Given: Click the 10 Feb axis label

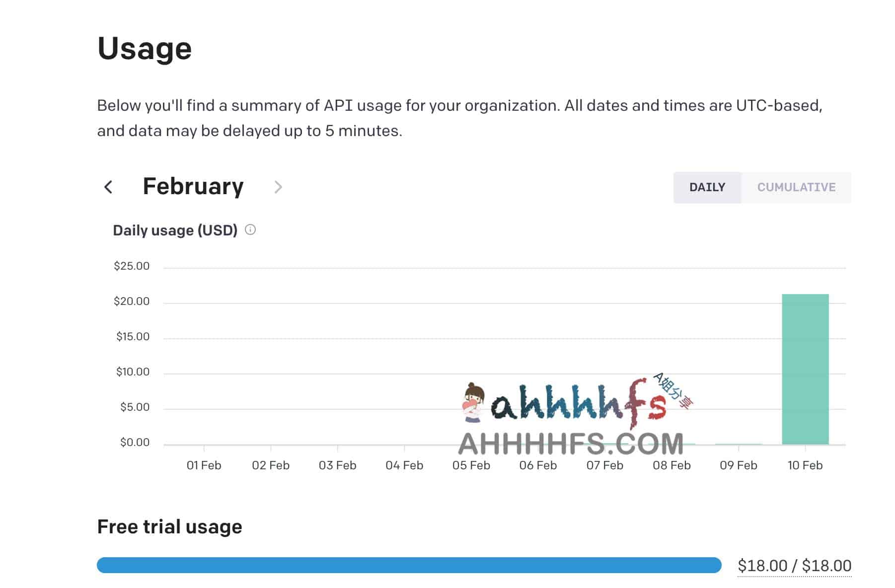Looking at the screenshot, I should point(805,465).
